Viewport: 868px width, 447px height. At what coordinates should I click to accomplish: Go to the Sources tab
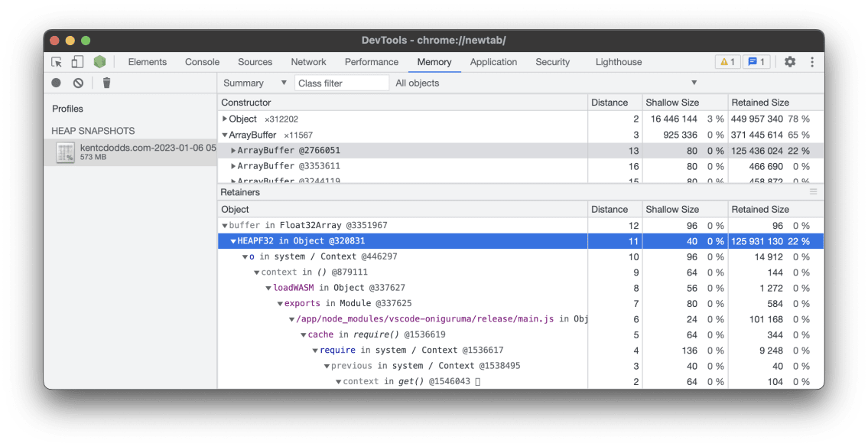(255, 62)
